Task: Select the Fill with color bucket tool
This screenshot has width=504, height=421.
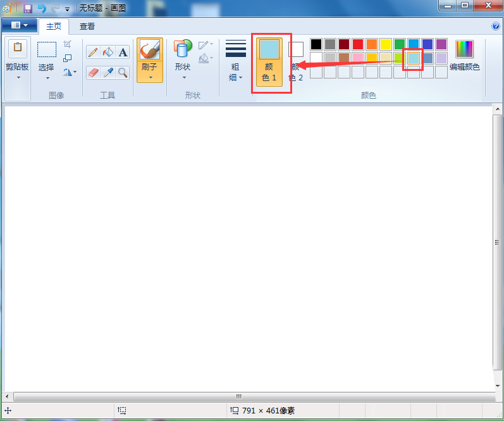Action: click(108, 52)
